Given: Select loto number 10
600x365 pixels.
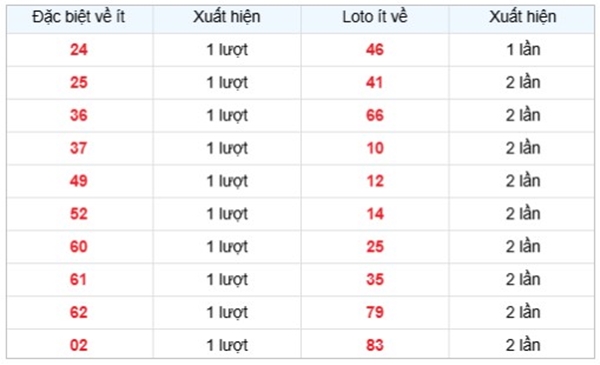Looking at the screenshot, I should click(375, 148).
